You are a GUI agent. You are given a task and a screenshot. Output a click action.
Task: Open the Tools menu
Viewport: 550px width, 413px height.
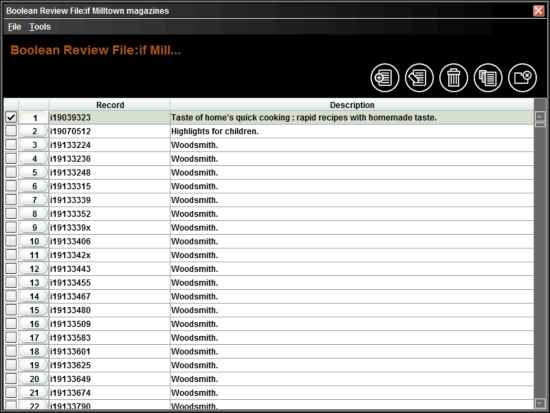(40, 27)
